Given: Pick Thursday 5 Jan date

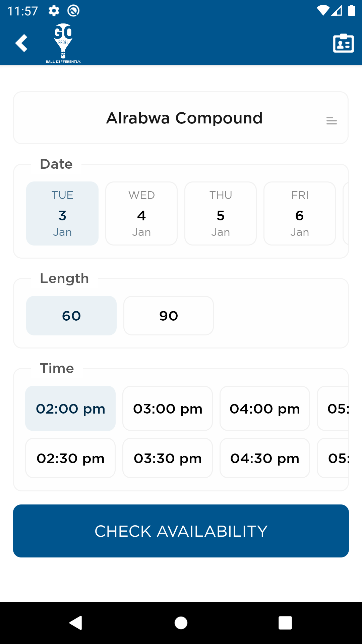Looking at the screenshot, I should click(x=221, y=214).
